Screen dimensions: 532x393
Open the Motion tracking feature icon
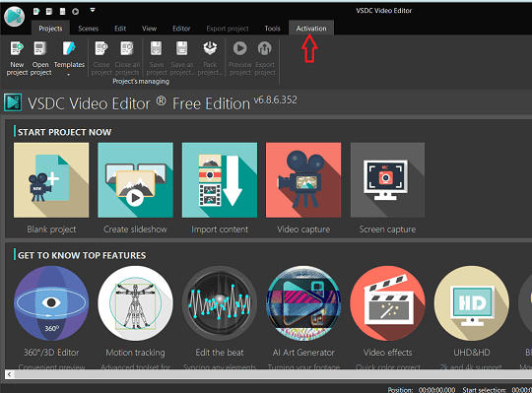135,303
